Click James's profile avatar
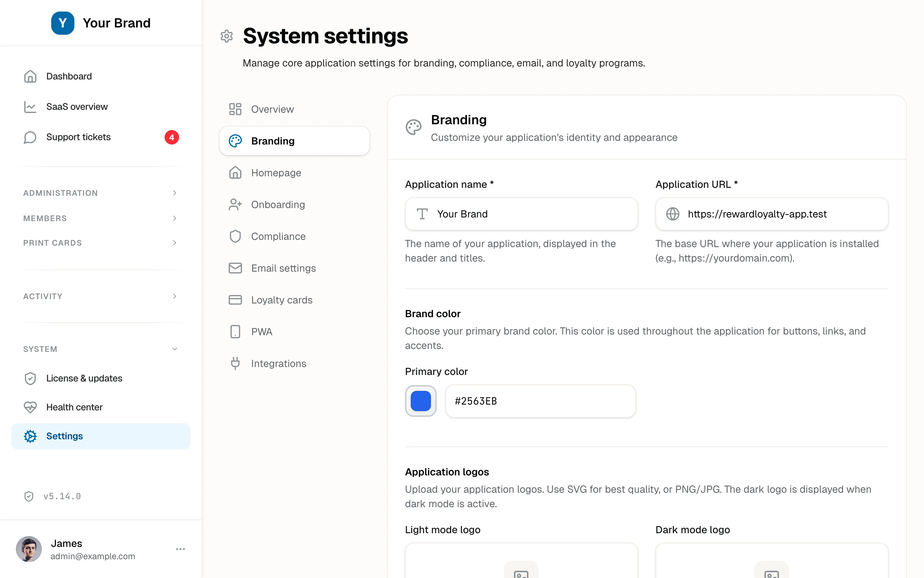The image size is (924, 578). (x=29, y=549)
